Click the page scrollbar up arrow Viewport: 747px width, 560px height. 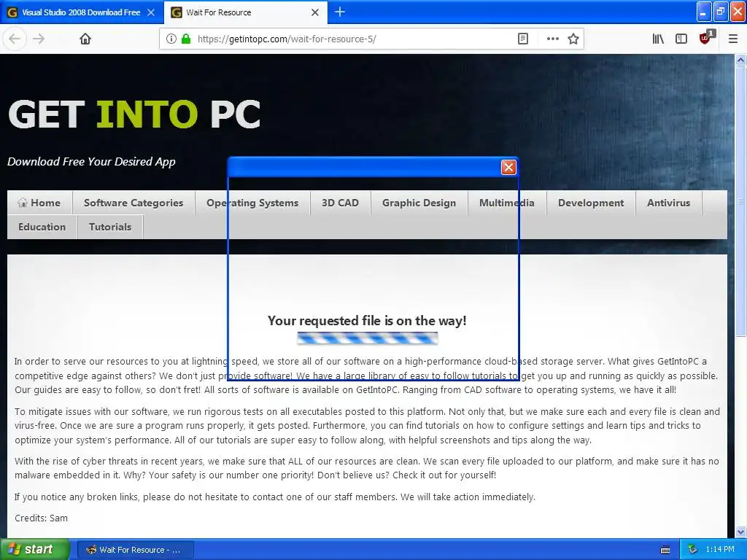pos(741,60)
